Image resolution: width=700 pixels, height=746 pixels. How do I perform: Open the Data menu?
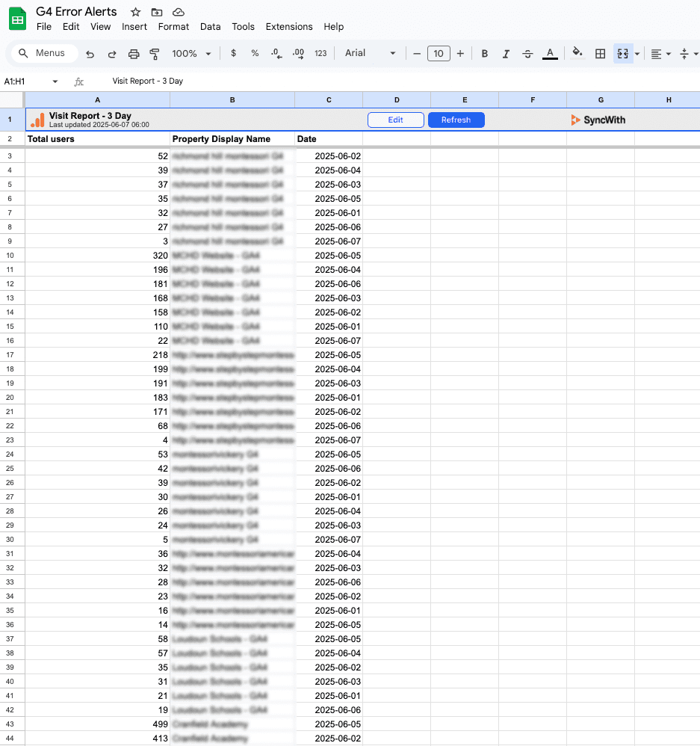pyautogui.click(x=210, y=27)
